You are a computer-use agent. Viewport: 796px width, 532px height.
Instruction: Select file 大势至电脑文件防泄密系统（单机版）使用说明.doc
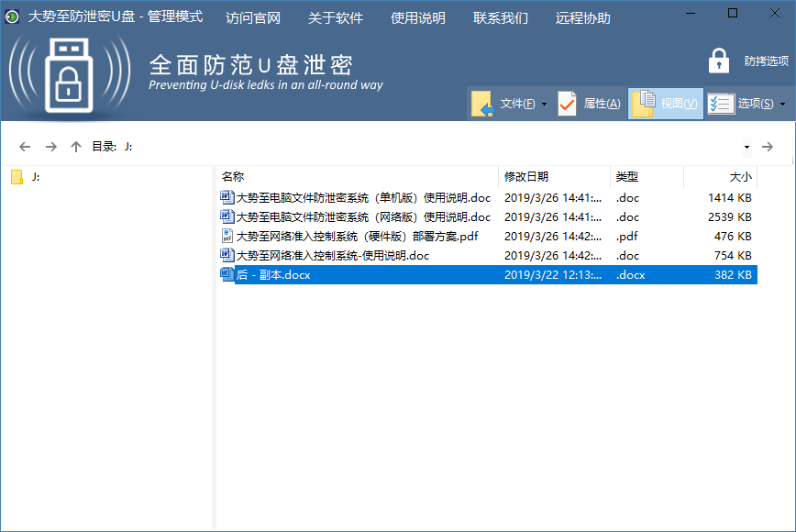pos(363,197)
